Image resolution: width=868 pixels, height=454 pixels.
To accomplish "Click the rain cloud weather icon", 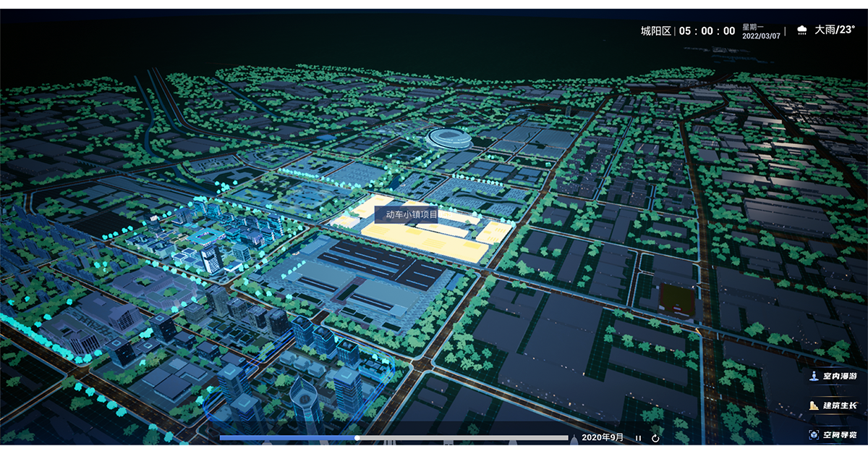I will coord(801,30).
